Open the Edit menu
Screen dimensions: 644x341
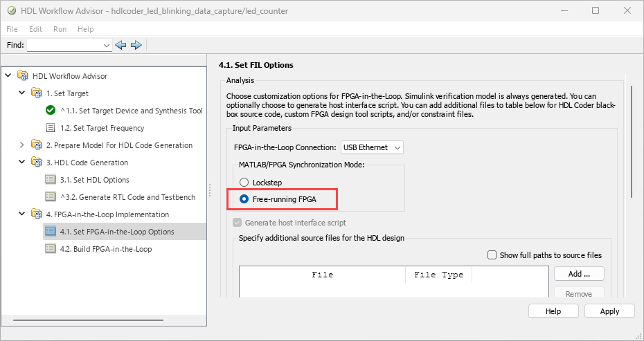35,29
